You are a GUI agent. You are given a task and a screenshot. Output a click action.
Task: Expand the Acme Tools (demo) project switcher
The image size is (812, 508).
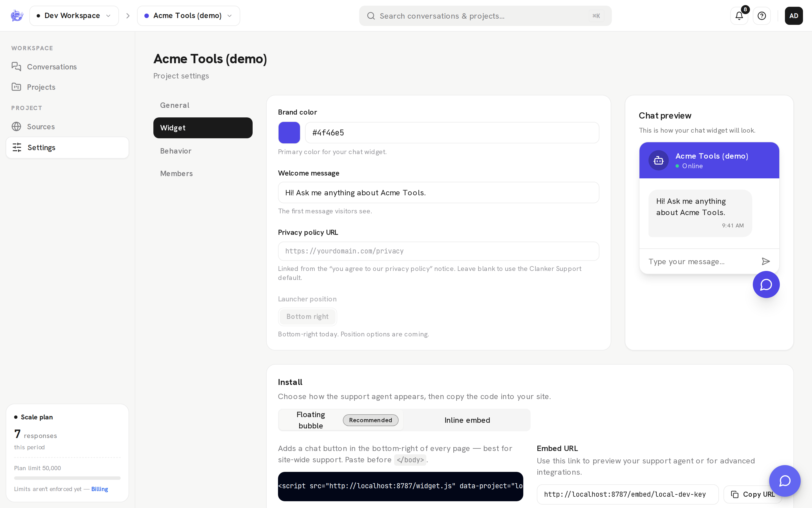coord(189,16)
